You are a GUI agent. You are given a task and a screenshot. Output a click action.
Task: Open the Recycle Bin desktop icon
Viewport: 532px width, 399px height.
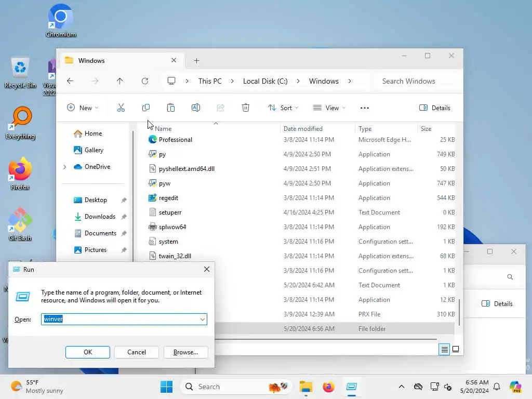point(20,73)
